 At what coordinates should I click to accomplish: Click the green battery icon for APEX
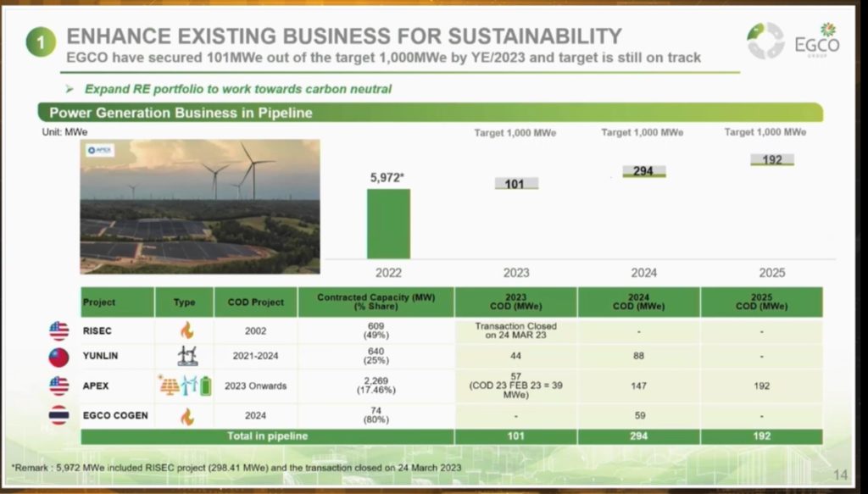click(205, 386)
